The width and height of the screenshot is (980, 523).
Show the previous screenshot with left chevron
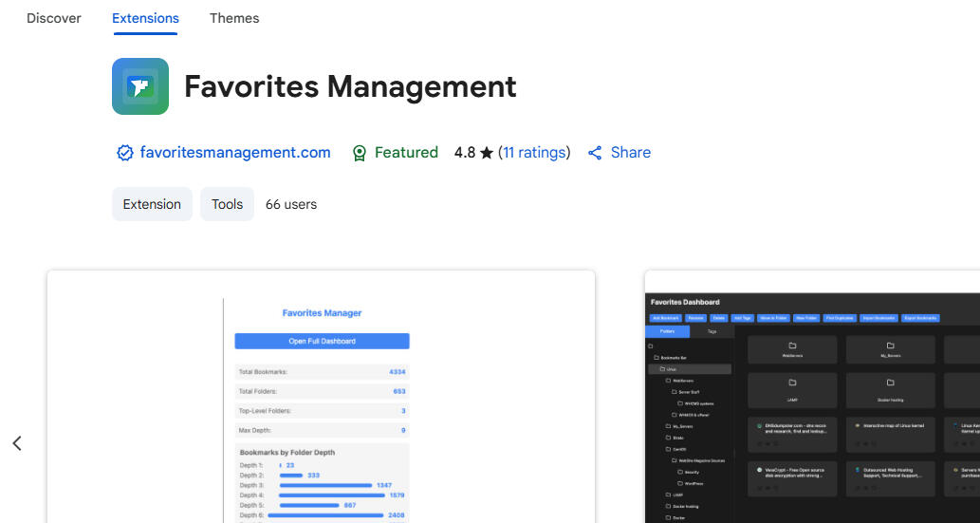coord(17,443)
